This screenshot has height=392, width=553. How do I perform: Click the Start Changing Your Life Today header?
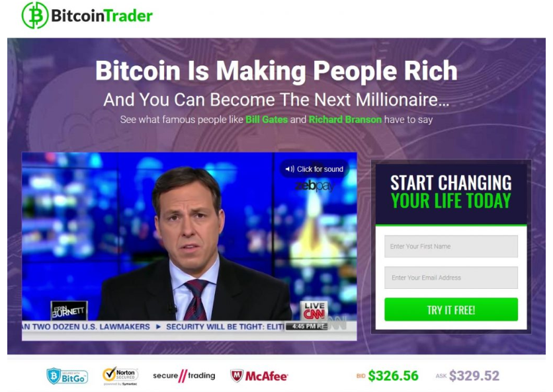[451, 192]
